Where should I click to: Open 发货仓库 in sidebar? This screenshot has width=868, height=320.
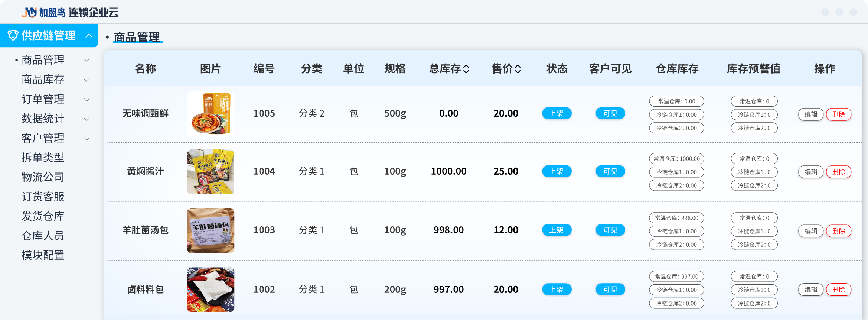pyautogui.click(x=43, y=216)
